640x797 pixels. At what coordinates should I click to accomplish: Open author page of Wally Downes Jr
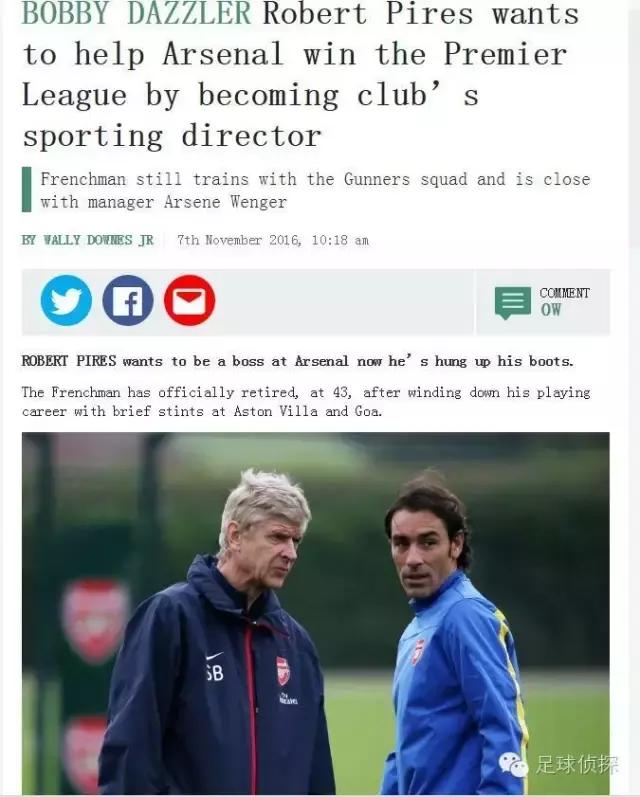(87, 240)
